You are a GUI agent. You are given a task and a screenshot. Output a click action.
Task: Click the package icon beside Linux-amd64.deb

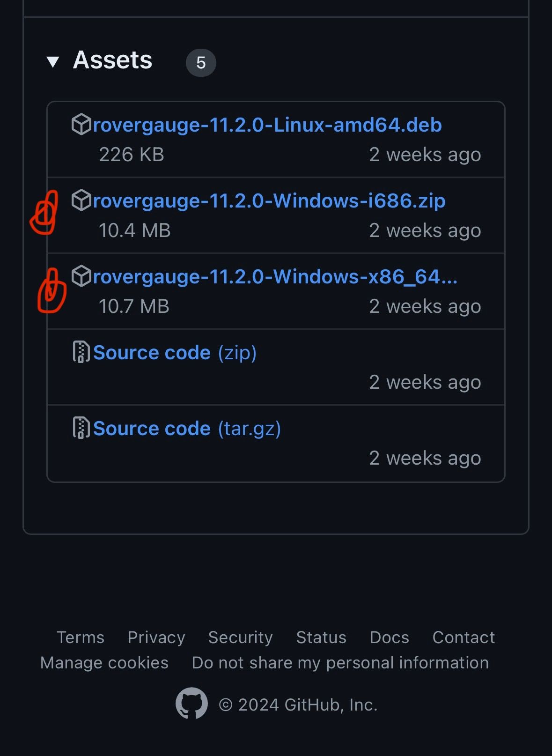point(81,125)
